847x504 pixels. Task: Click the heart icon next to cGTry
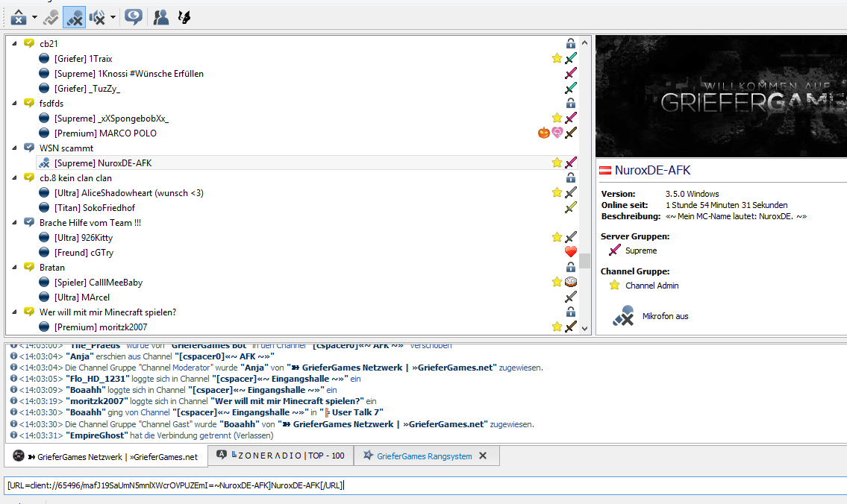coord(570,252)
